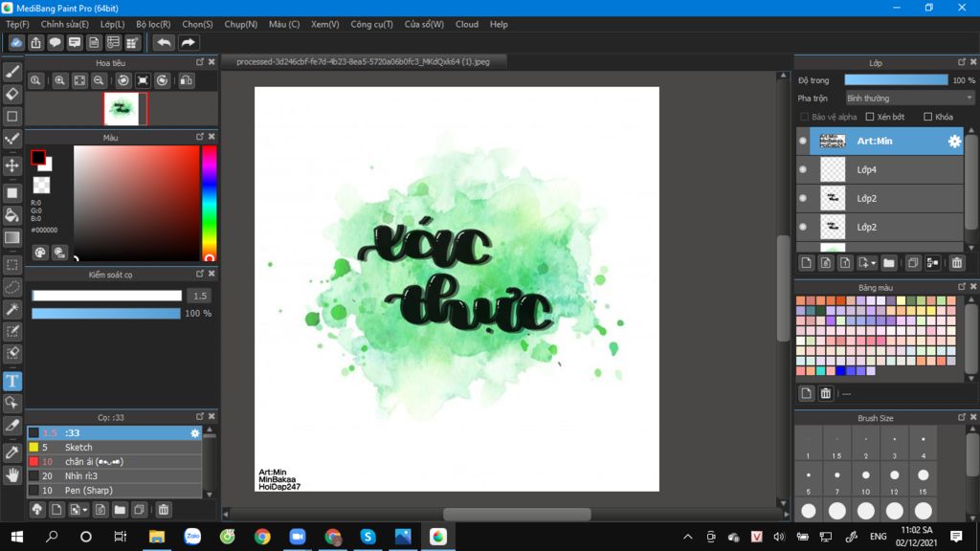
Task: Open add-layer dropdown arrow in layer panel
Action: (x=873, y=263)
